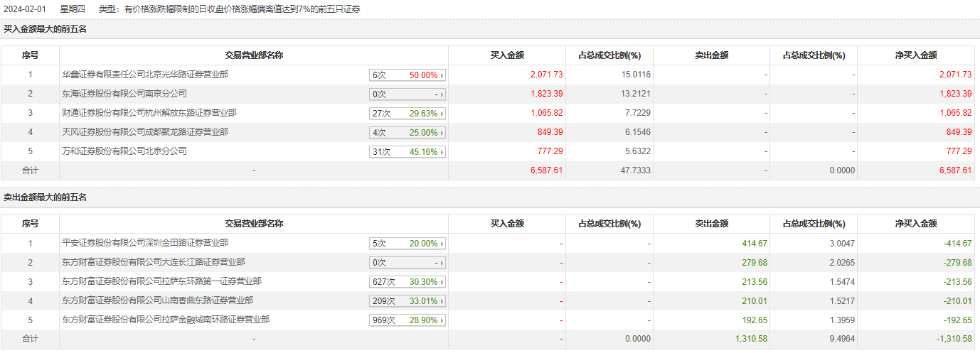Click sell percentage 2.0265

(842, 262)
